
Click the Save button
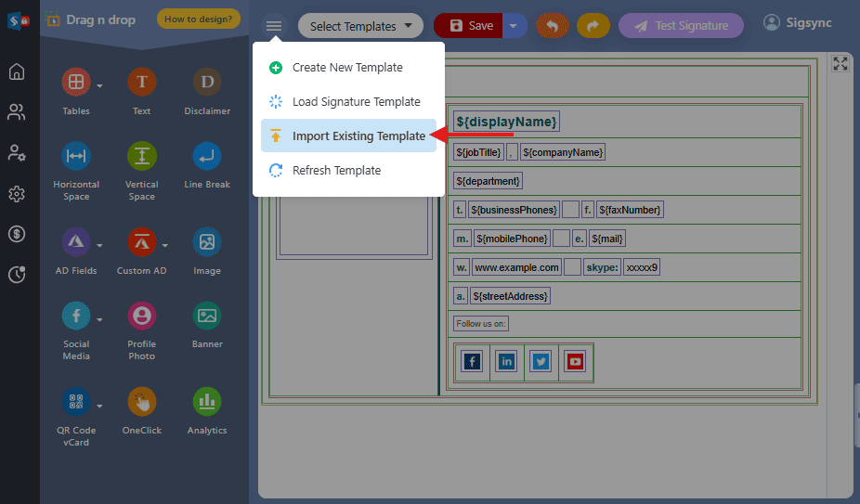(468, 26)
